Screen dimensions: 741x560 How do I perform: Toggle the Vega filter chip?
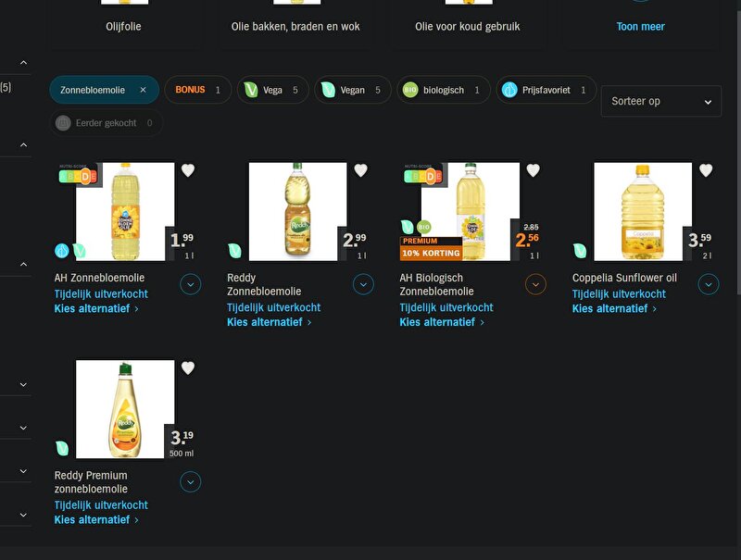[272, 90]
